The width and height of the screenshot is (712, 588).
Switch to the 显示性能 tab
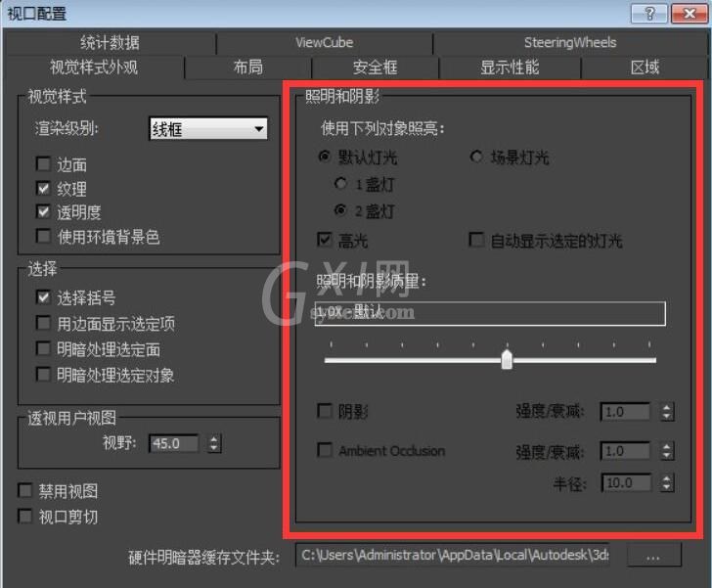click(x=510, y=68)
